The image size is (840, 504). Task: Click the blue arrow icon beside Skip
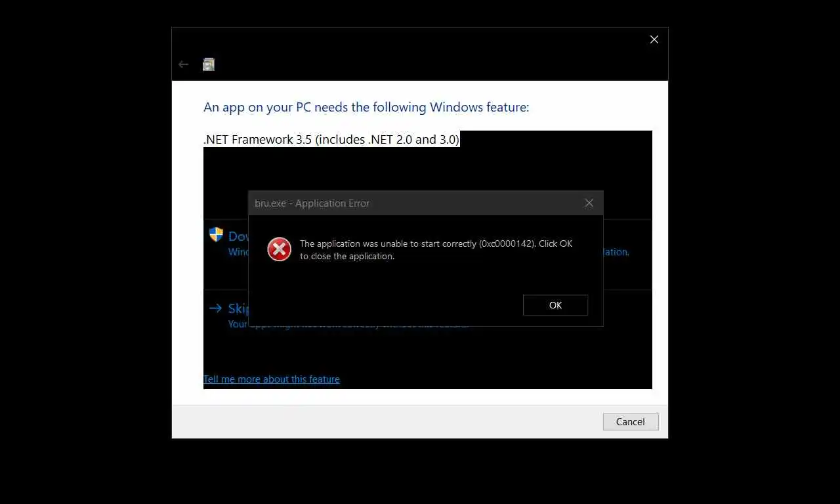pos(215,308)
